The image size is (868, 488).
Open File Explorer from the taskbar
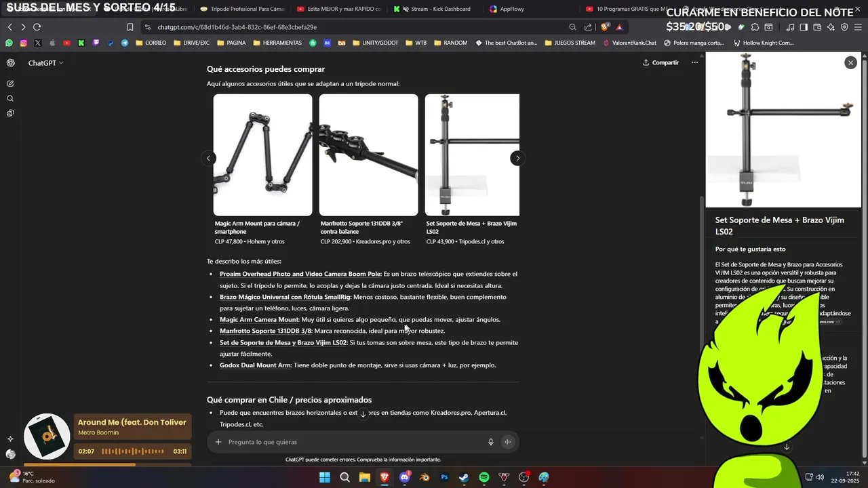coord(364,477)
